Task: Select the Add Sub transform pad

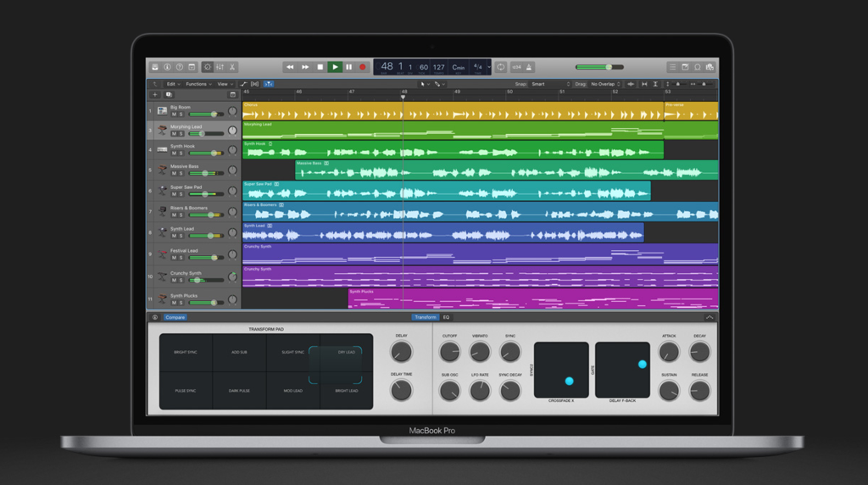Action: (x=239, y=352)
